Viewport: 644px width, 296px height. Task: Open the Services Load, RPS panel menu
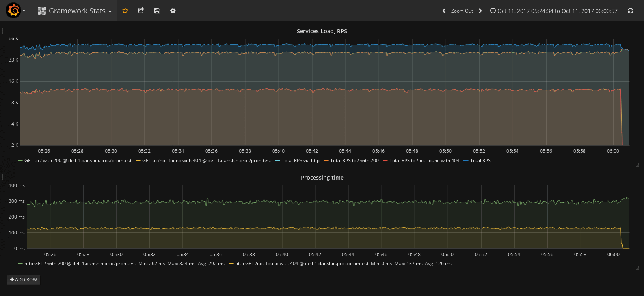[322, 31]
